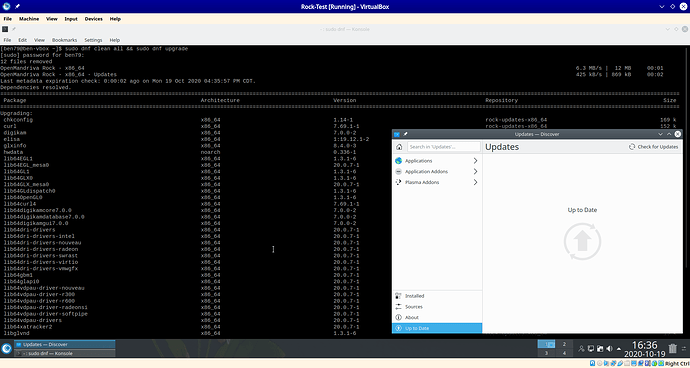The image size is (690, 368).
Task: Click the Discover home icon
Action: [399, 147]
